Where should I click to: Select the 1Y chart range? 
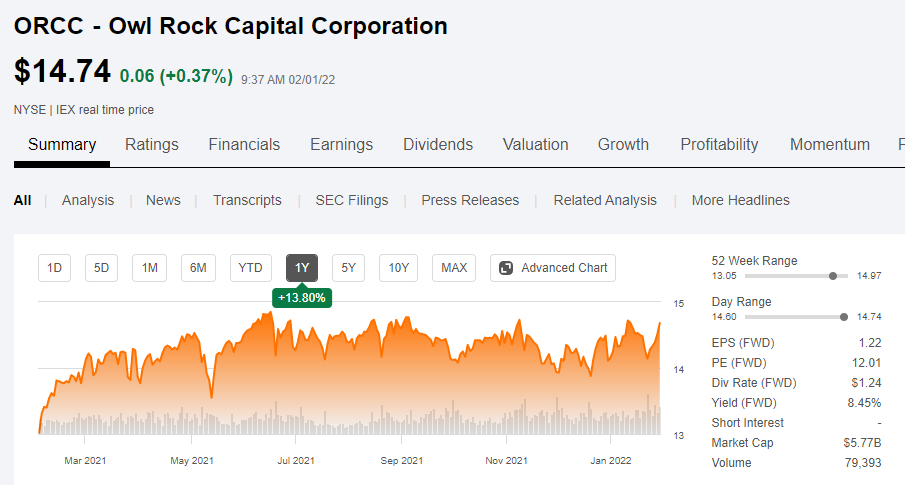(302, 268)
